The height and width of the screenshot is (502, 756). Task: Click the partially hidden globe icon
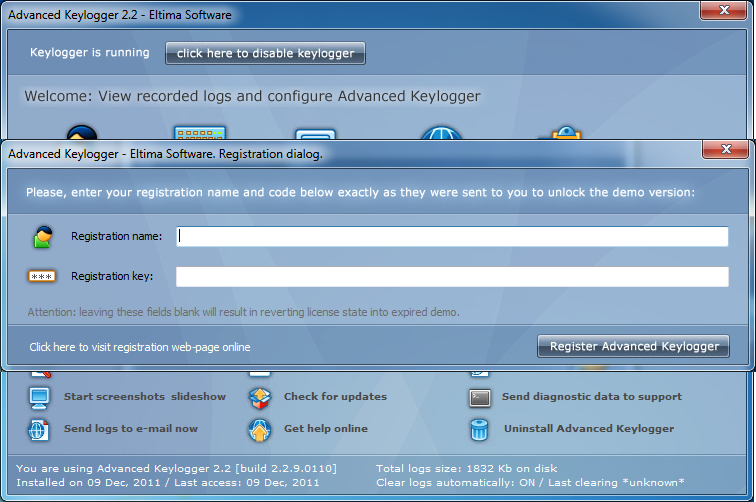click(440, 134)
